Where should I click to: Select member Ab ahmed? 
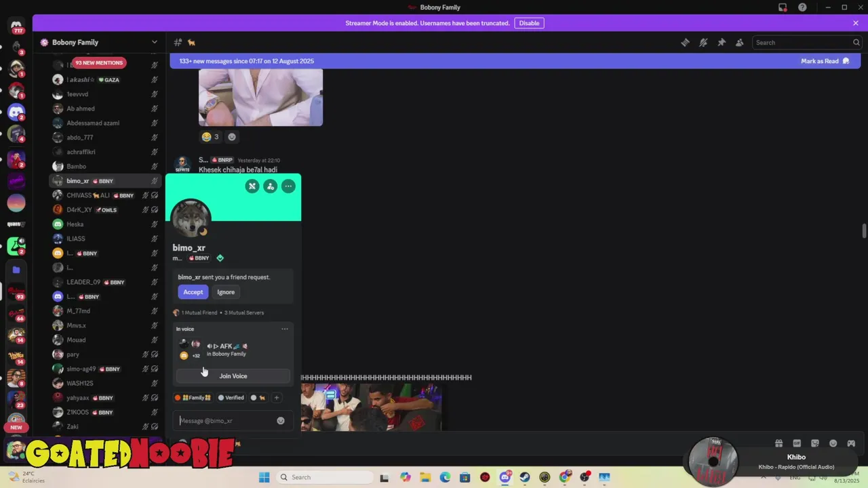point(105,108)
